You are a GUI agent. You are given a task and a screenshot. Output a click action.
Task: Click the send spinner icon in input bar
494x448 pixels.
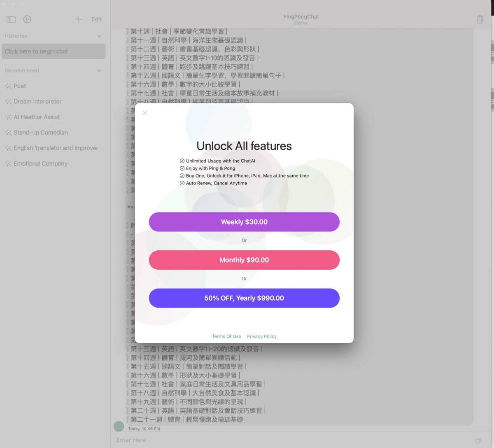[478, 441]
